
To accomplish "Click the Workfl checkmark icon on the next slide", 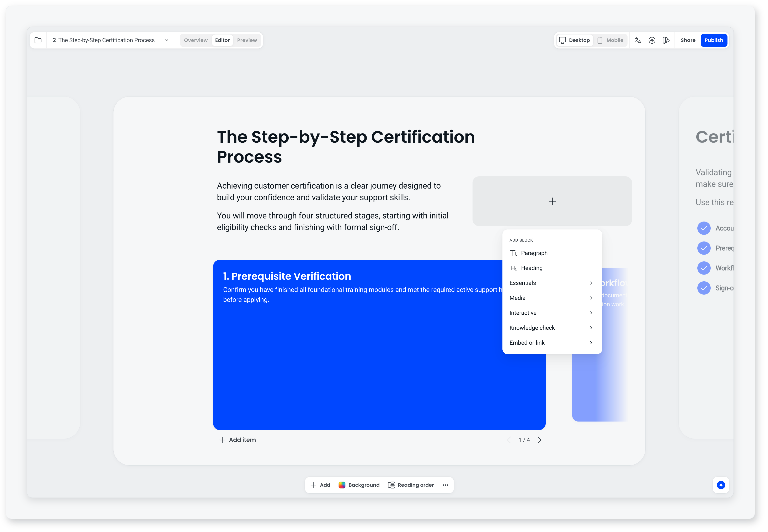I will [704, 268].
